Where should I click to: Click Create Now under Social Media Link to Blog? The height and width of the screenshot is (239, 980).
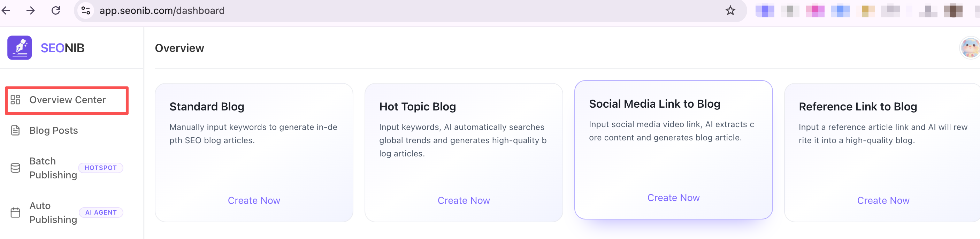click(x=673, y=198)
